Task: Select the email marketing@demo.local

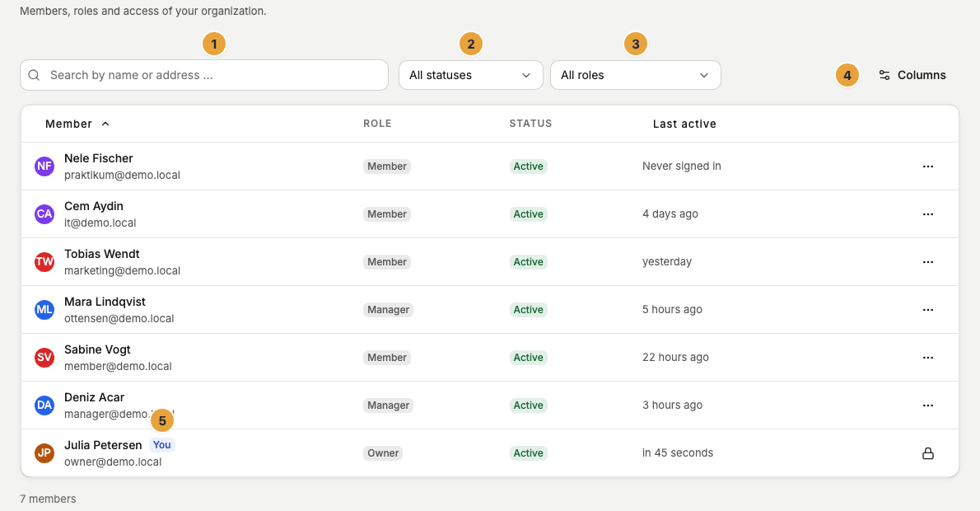Action: click(122, 271)
